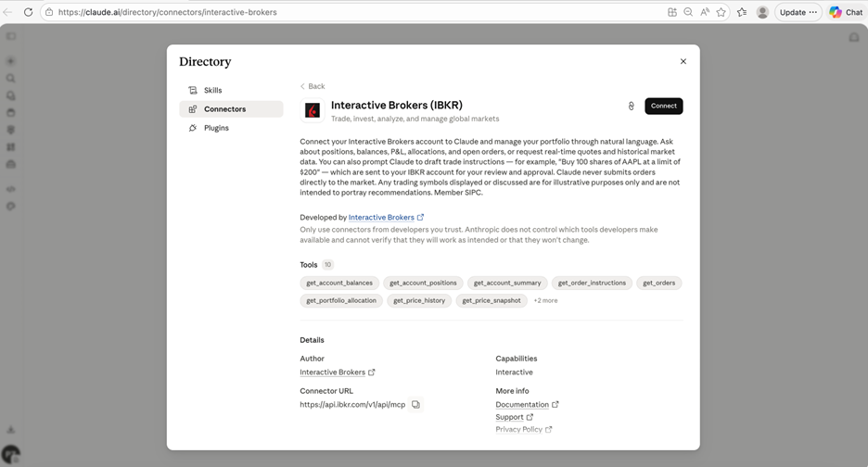
Task: Click the browser back arrow
Action: pos(7,12)
